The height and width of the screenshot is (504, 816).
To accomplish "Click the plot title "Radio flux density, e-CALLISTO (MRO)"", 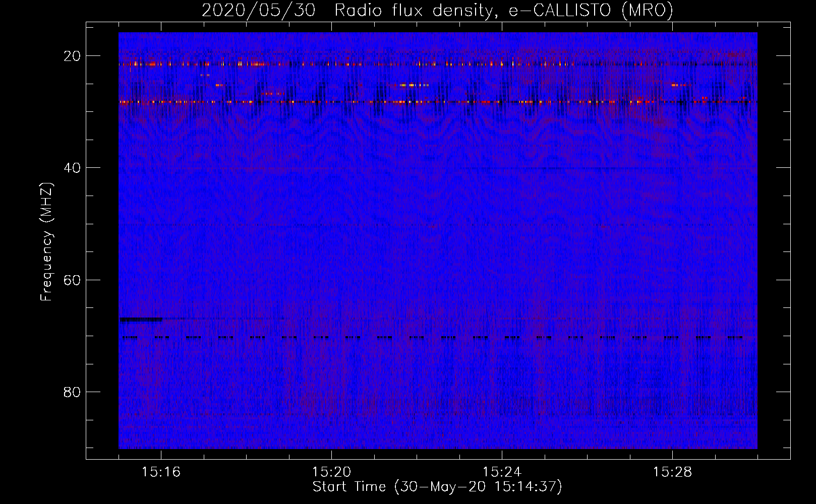I will click(x=503, y=11).
